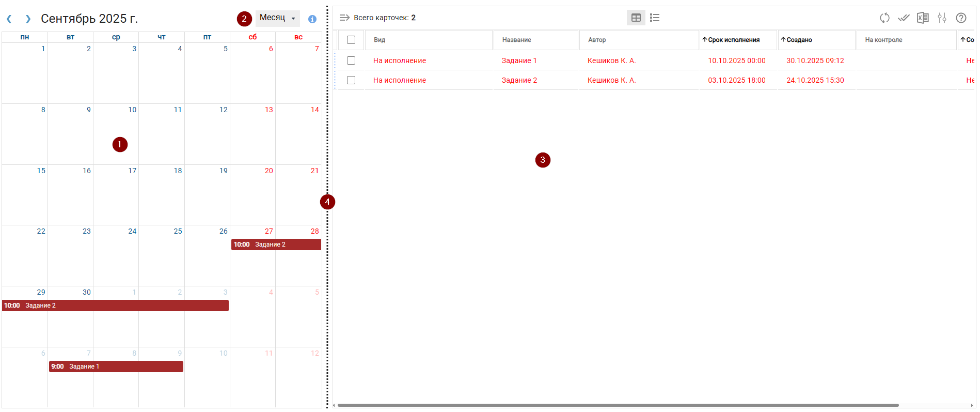Open help with question mark icon
Viewport: 980px width, 412px height.
pos(961,18)
